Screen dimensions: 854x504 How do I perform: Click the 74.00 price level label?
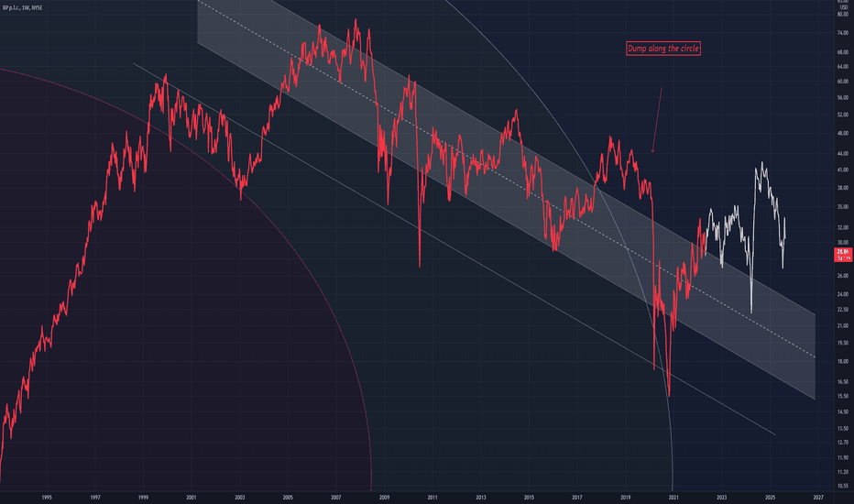tap(843, 33)
